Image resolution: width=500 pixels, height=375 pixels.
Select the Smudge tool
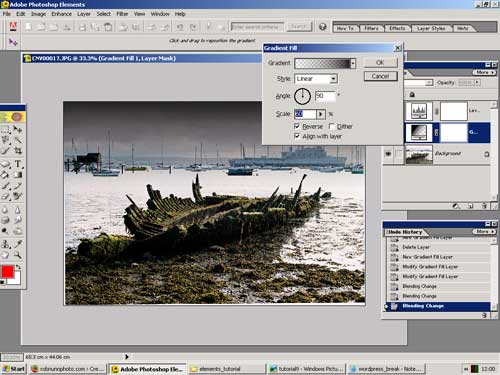coord(18,220)
